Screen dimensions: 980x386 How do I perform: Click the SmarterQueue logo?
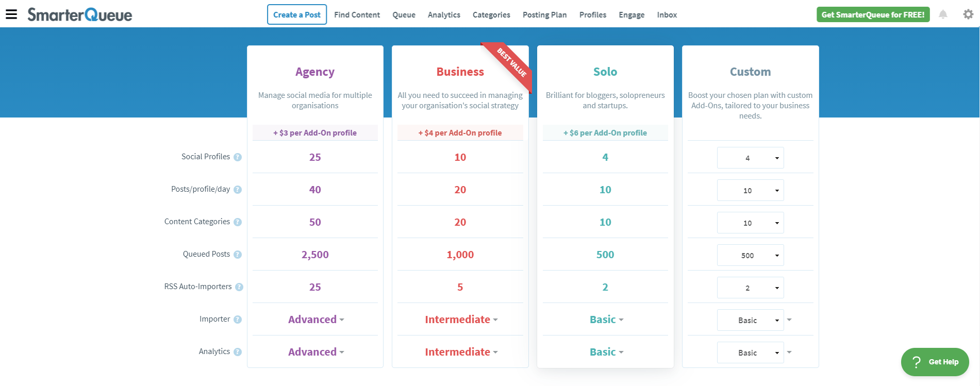tap(80, 15)
